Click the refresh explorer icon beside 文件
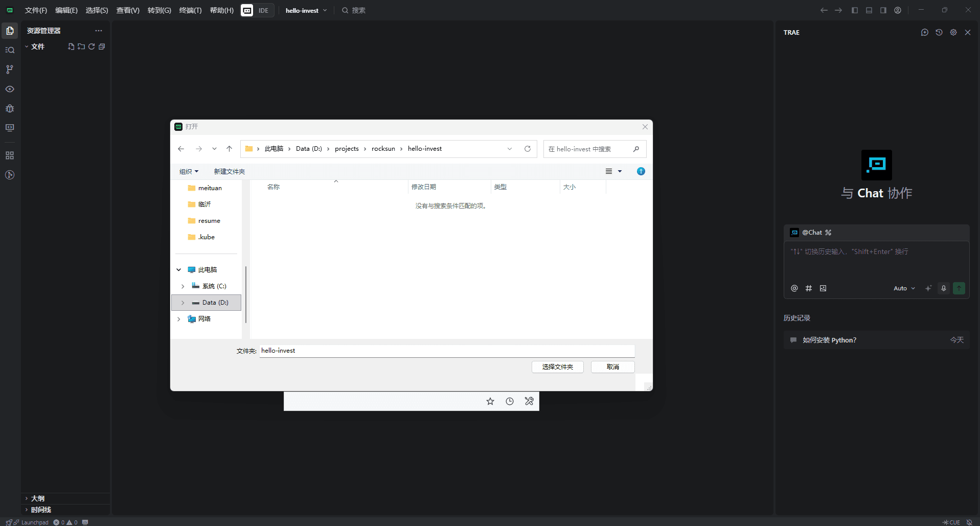 (92, 47)
